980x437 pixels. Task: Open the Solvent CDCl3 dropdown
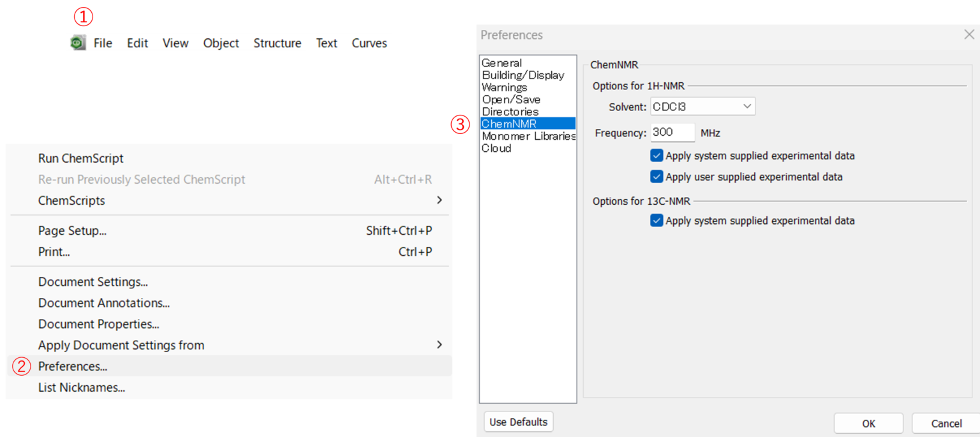coord(703,107)
